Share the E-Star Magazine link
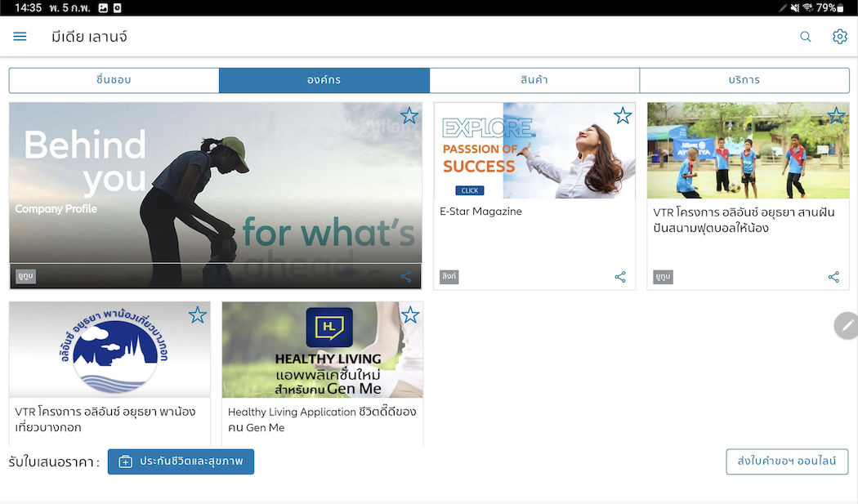The height and width of the screenshot is (504, 858). 620,277
